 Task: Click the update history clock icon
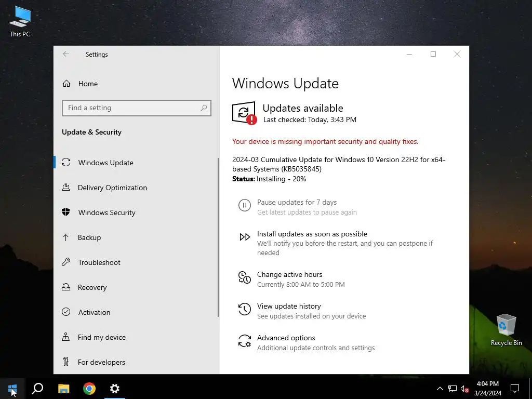(245, 309)
